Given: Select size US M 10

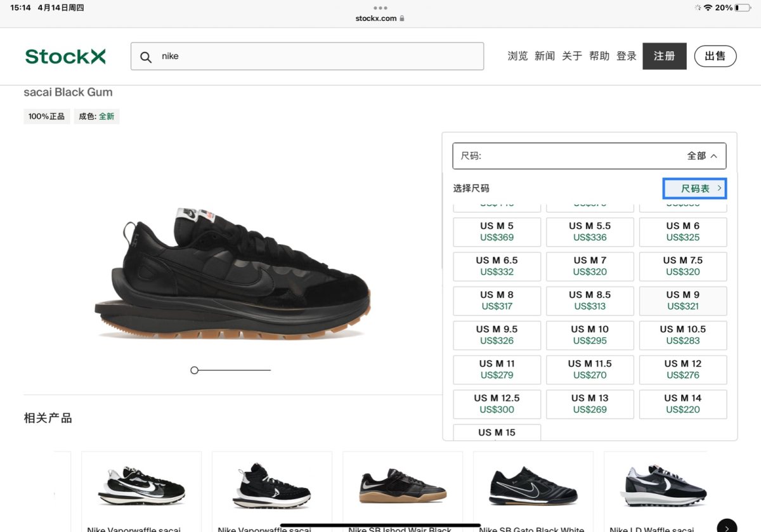Looking at the screenshot, I should [x=590, y=335].
